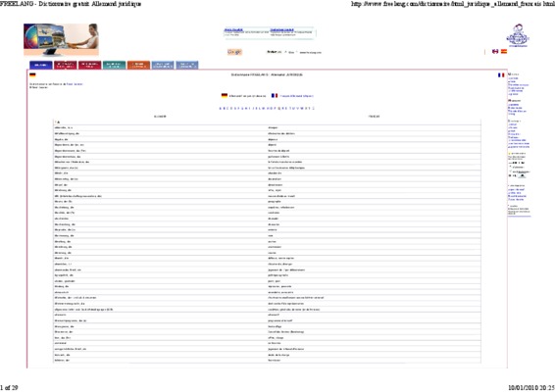
Task: Click the German flag at the content's top-left
Action: 32,75
